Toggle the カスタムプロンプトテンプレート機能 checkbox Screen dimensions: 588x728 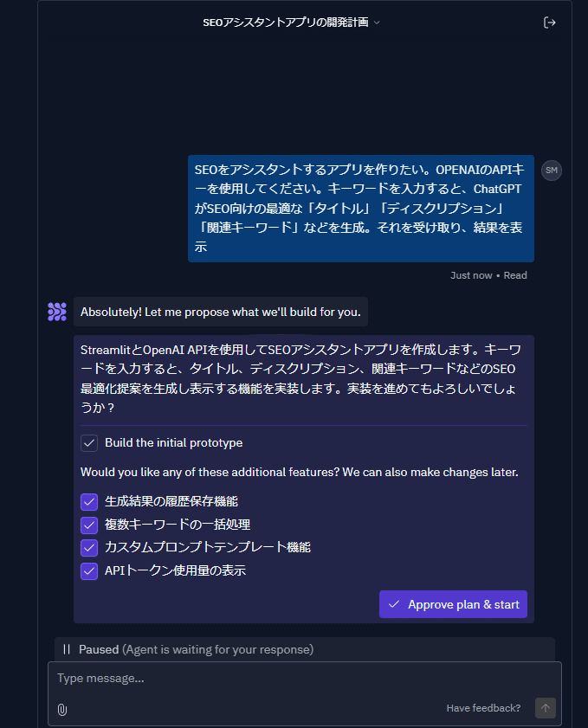88,548
